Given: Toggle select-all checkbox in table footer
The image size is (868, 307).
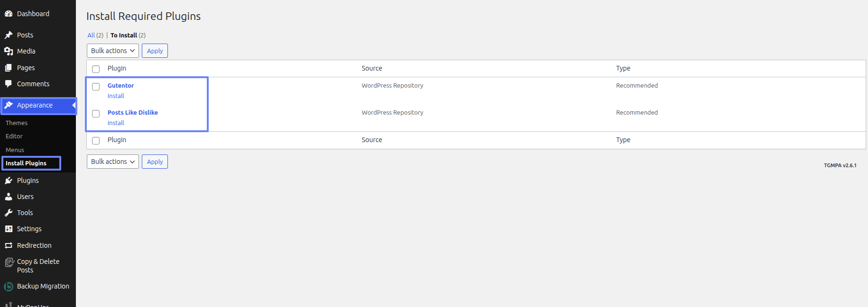Looking at the screenshot, I should (96, 141).
